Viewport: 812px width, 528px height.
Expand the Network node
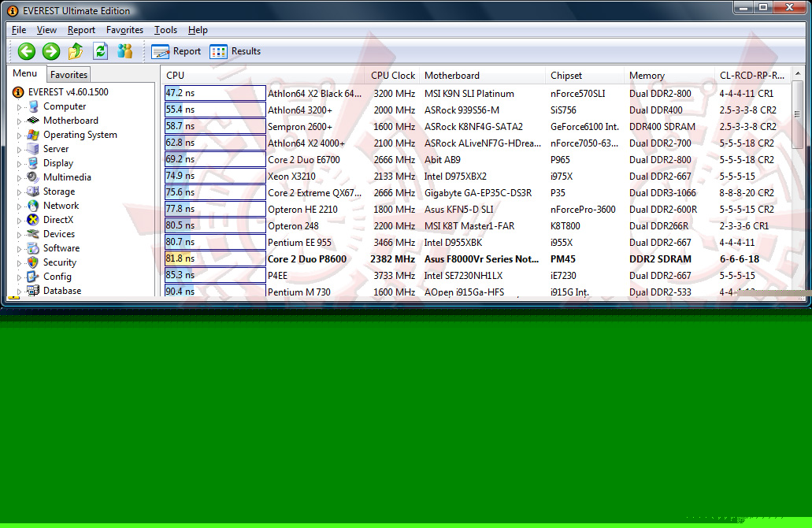pyautogui.click(x=19, y=206)
